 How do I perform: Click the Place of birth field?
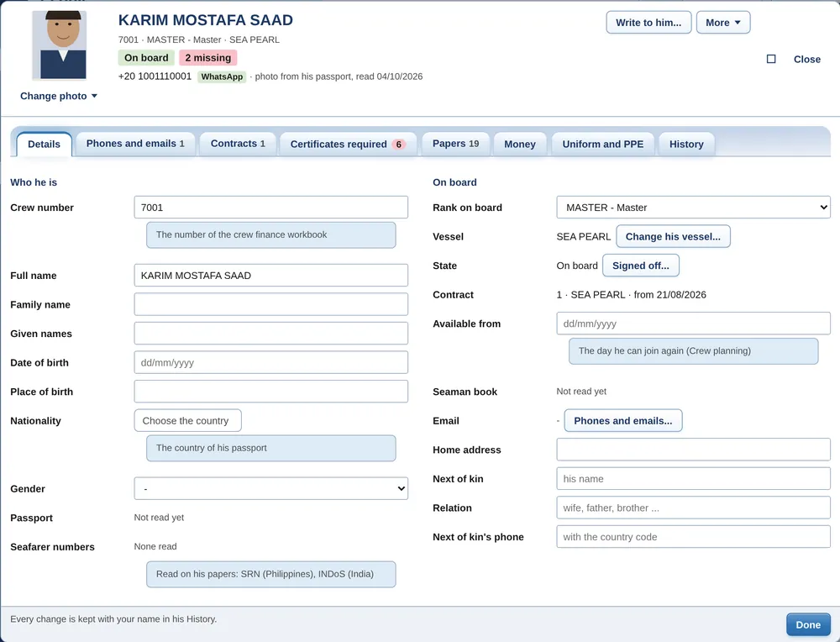pyautogui.click(x=271, y=392)
